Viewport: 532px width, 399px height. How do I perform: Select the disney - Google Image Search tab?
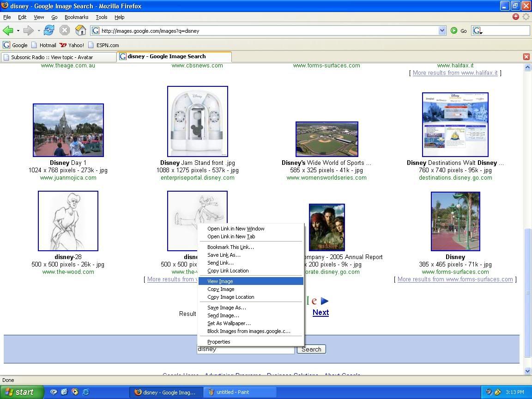click(x=174, y=56)
